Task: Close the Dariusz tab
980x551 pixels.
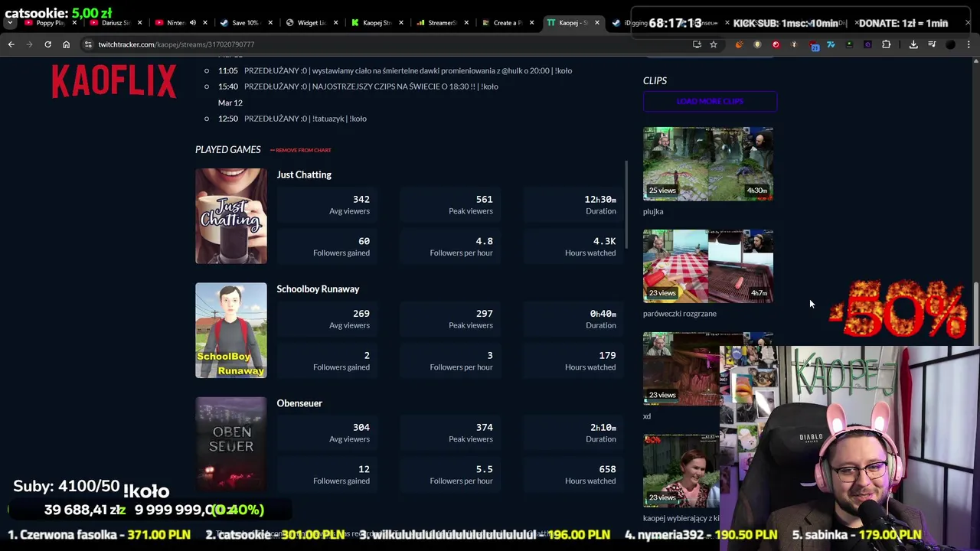Action: coord(139,23)
